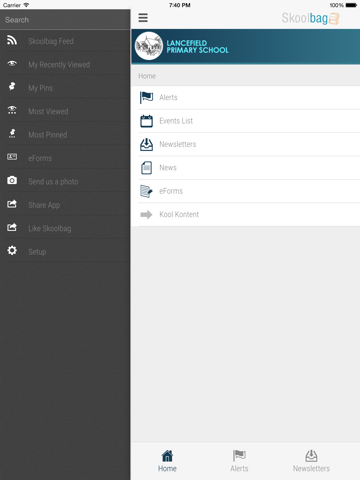Select Most Viewed in the sidebar
The width and height of the screenshot is (360, 480).
(x=65, y=111)
